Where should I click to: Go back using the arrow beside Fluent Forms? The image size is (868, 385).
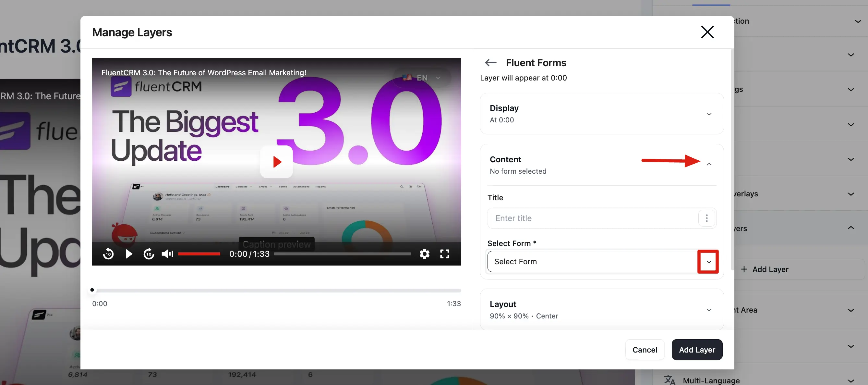click(x=491, y=63)
